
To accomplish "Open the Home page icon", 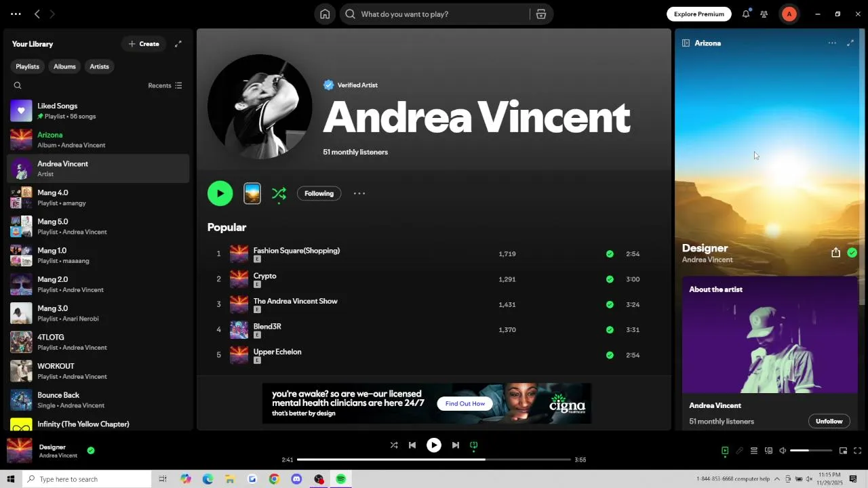I will tap(325, 14).
